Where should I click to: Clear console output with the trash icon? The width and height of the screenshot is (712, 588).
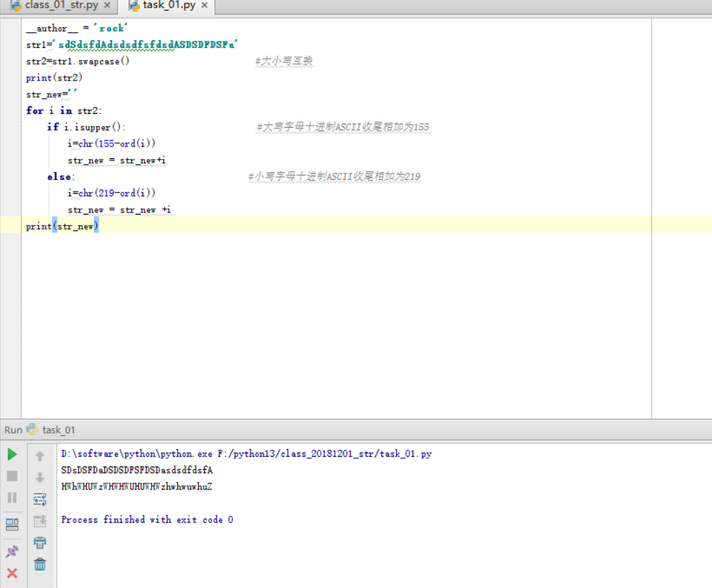tap(40, 564)
